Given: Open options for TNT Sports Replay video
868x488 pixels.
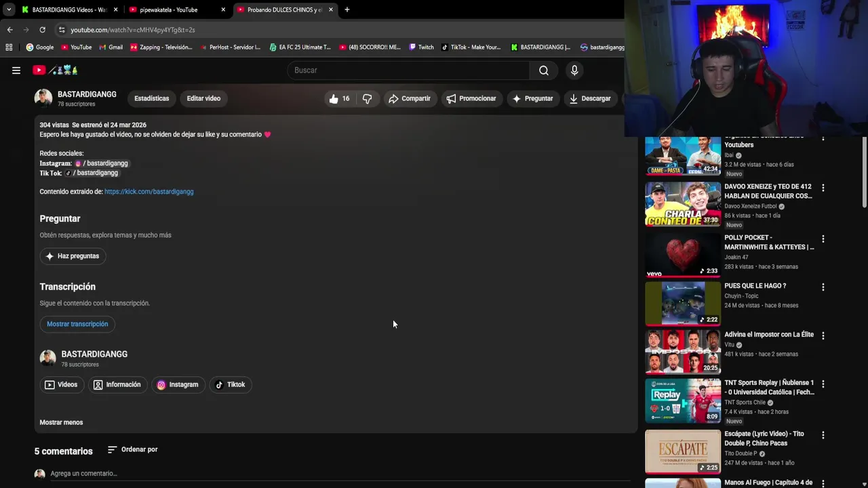Looking at the screenshot, I should (x=823, y=384).
